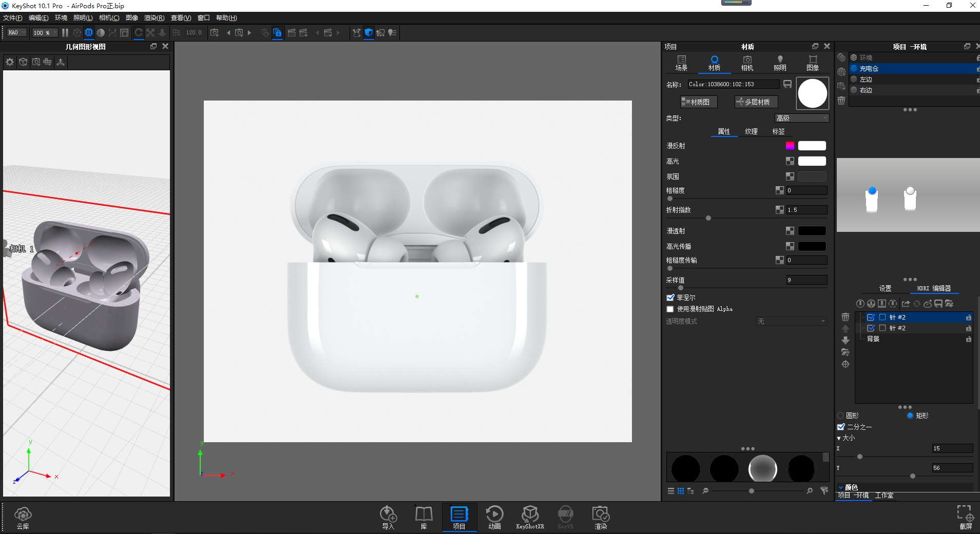Click the 漫反射 white color swatch

point(812,146)
